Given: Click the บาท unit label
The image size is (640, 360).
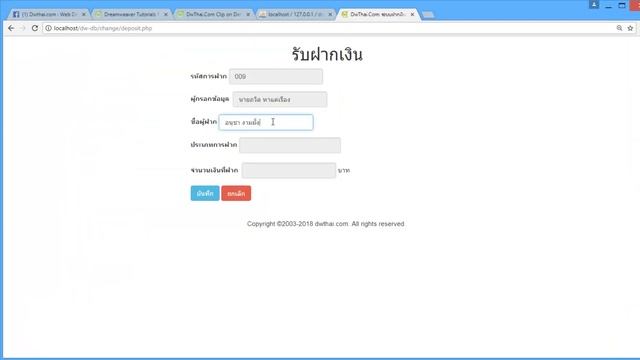Looking at the screenshot, I should 344,170.
